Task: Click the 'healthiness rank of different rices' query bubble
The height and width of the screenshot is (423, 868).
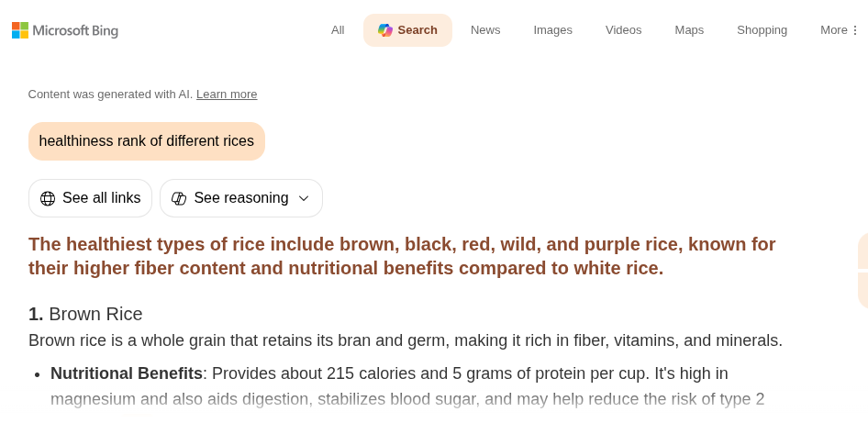Action: click(x=147, y=141)
